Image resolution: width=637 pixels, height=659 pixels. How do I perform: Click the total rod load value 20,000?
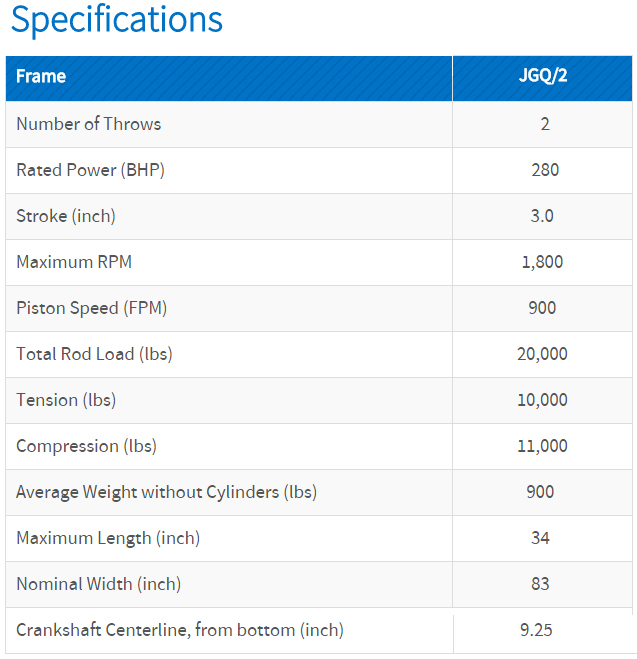point(543,354)
